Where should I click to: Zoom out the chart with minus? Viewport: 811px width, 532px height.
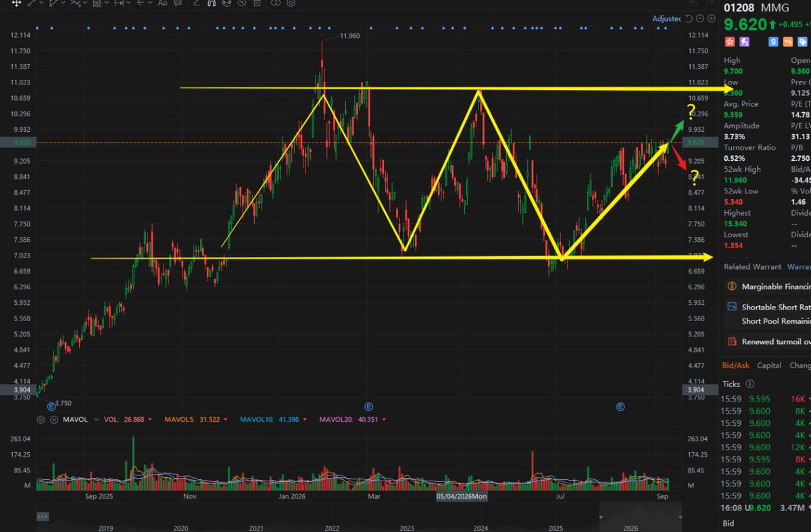point(700,18)
